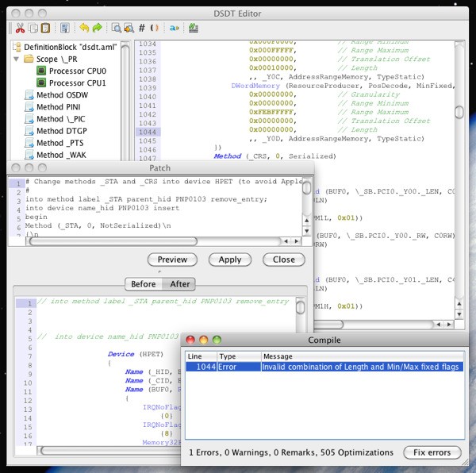The width and height of the screenshot is (476, 473).
Task: Click the main editor vertical scrollbar thumb
Action: 459,112
